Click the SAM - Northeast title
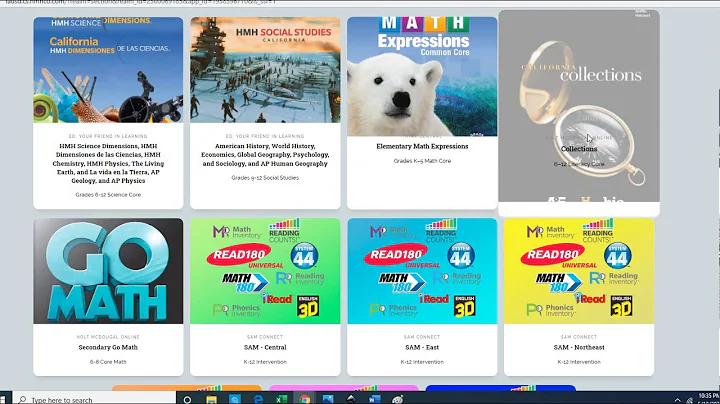The height and width of the screenshot is (404, 720). point(579,348)
